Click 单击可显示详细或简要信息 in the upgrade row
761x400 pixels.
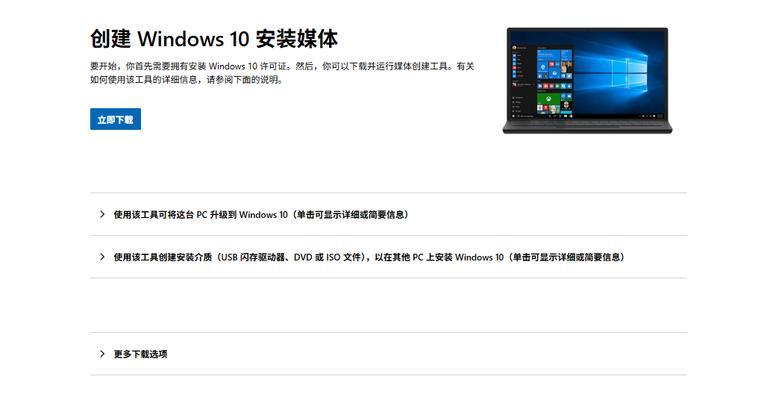pos(350,215)
